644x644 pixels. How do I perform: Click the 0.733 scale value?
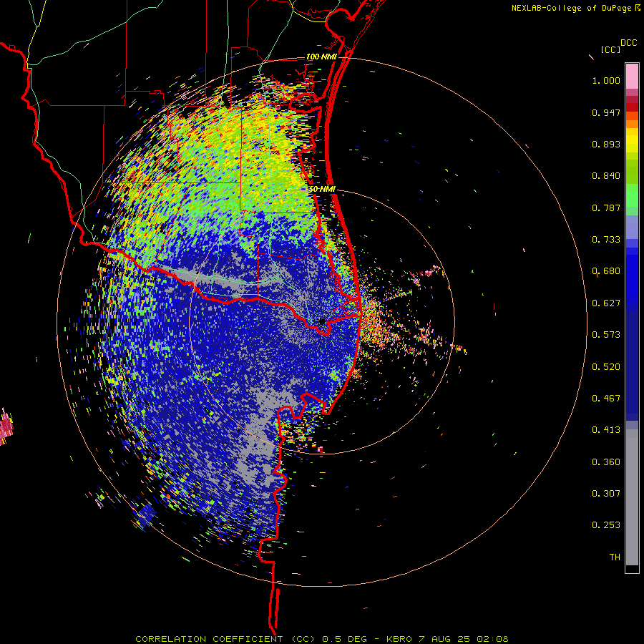pos(606,240)
